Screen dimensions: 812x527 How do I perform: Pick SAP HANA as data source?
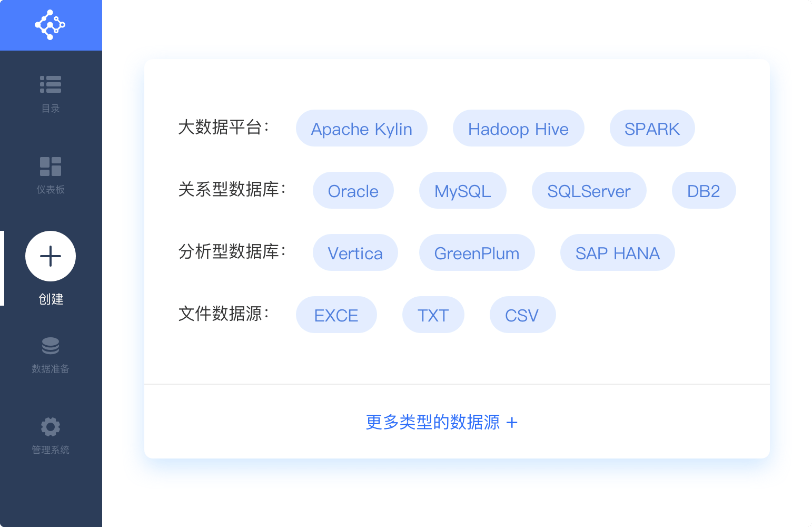(x=617, y=253)
